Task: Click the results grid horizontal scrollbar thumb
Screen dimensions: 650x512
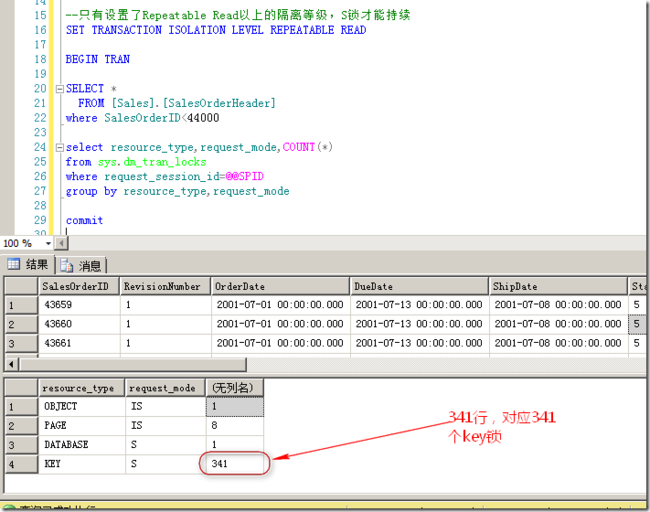Action: [x=133, y=364]
